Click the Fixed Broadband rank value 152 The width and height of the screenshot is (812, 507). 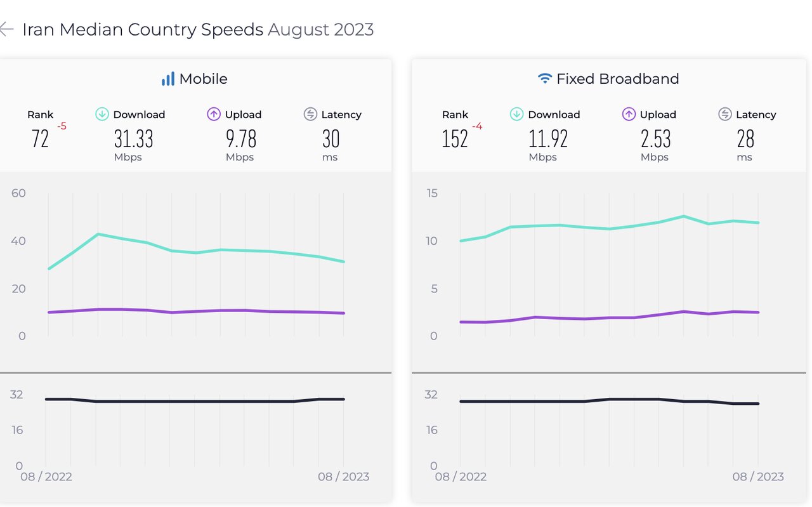(x=455, y=138)
